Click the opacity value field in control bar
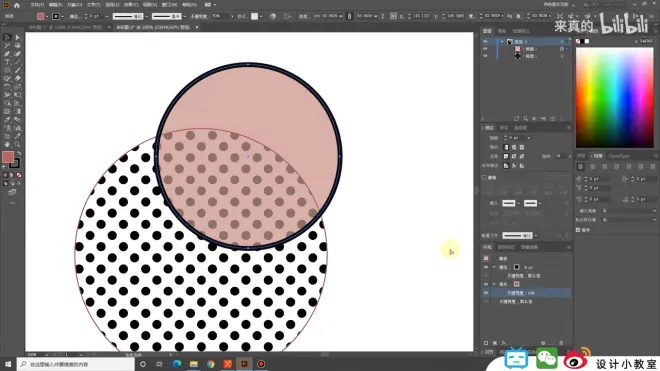Screen dimensions: 660x371 tap(220, 16)
